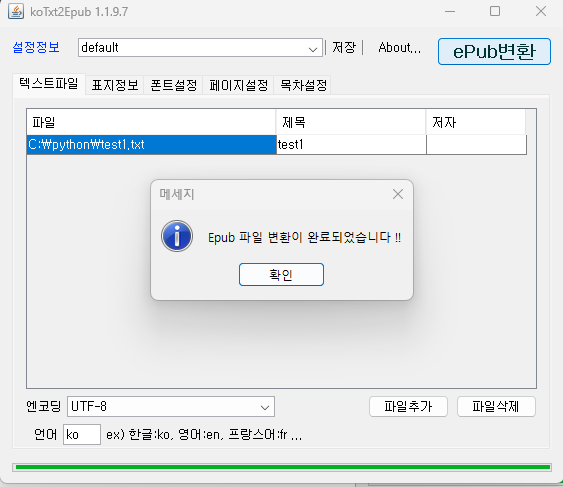Viewport: 563px width, 487px height.
Task: Click the 파일 column header
Action: (151, 122)
